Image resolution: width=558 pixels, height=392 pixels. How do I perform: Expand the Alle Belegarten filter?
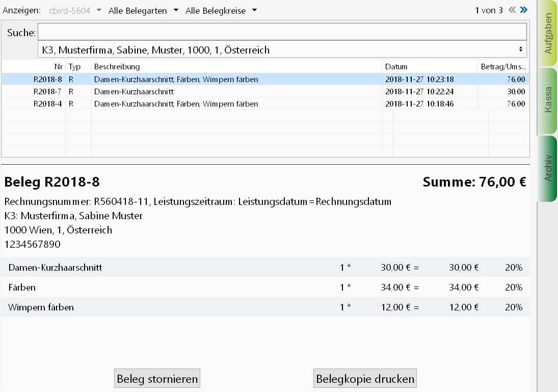pyautogui.click(x=143, y=11)
